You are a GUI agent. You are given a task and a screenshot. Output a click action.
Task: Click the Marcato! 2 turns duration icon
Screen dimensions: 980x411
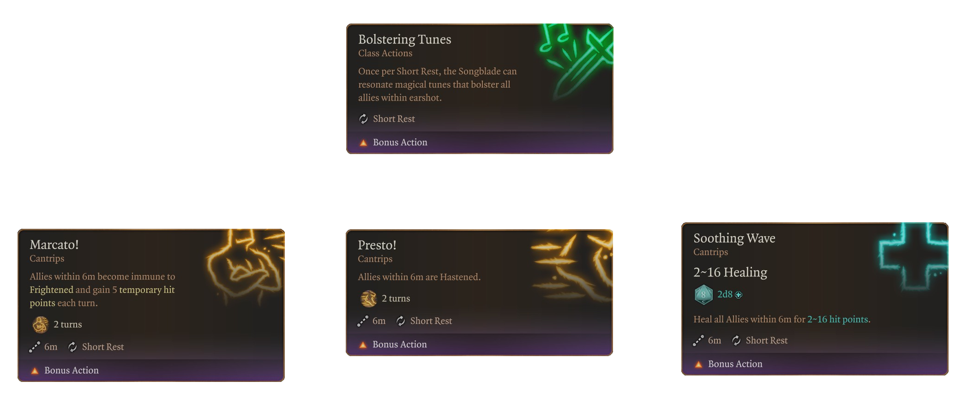[x=41, y=325]
